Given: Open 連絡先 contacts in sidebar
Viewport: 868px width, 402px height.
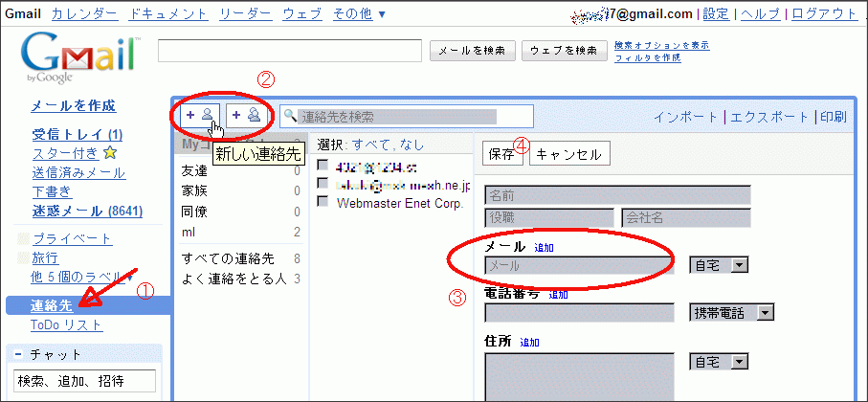Looking at the screenshot, I should [52, 305].
